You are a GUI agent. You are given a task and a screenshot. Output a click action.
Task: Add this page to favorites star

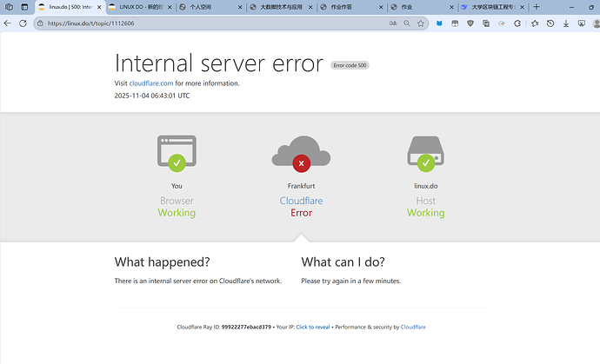(421, 23)
